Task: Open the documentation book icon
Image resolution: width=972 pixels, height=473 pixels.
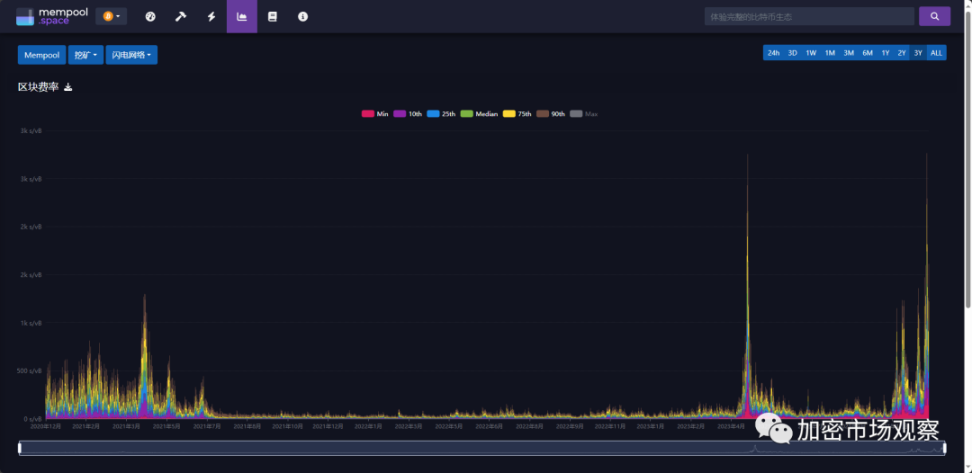Action: coord(272,16)
